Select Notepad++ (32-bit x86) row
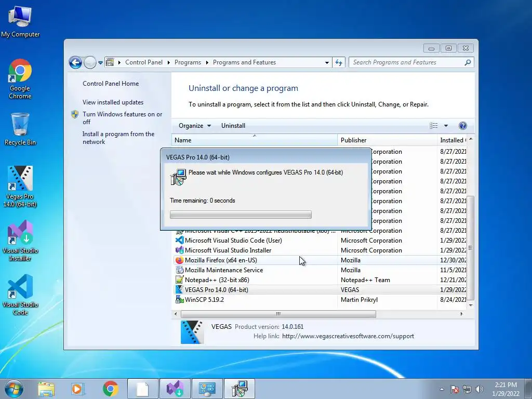Viewport: 532px width, 399px height. click(320, 280)
